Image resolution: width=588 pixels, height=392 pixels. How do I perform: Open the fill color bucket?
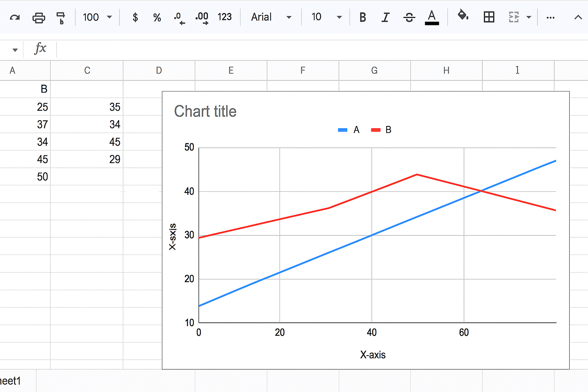[463, 16]
